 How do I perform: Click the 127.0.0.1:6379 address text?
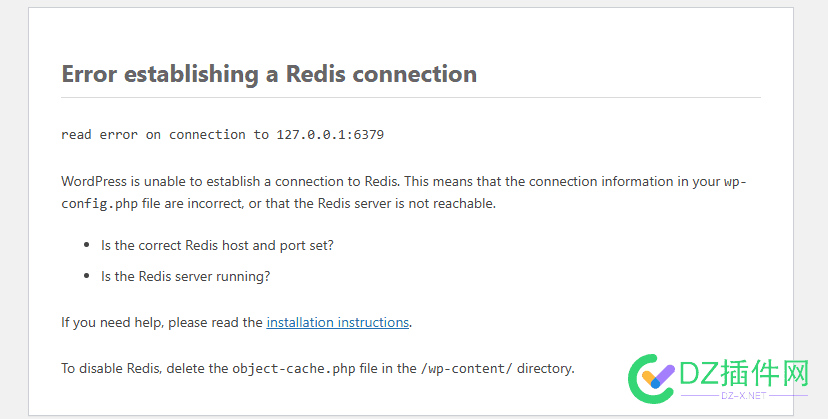pos(330,135)
